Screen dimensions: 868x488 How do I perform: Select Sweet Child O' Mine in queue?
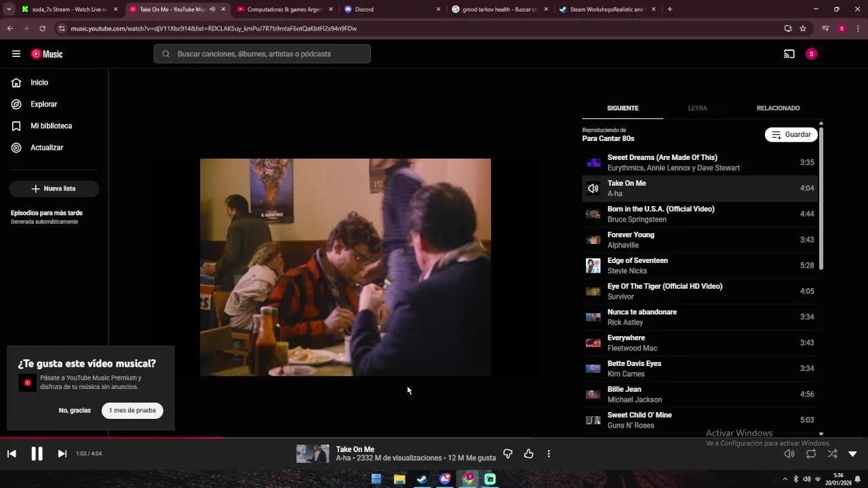700,420
